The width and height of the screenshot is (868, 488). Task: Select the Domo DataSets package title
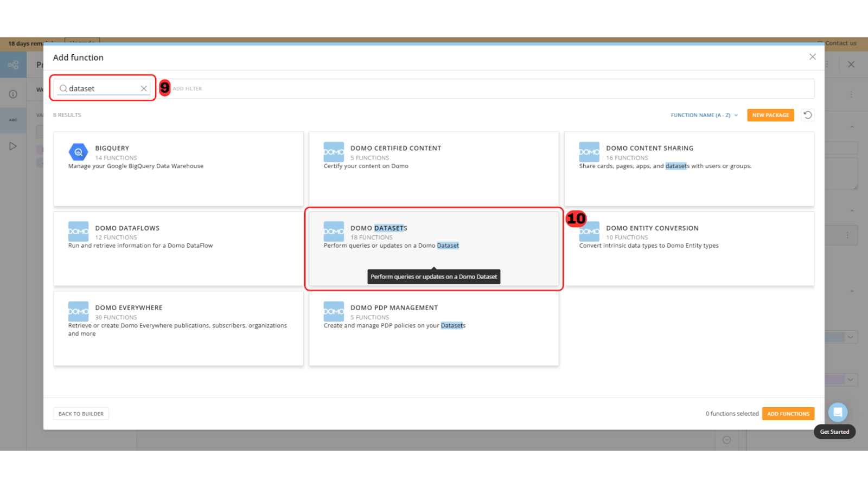(x=379, y=228)
